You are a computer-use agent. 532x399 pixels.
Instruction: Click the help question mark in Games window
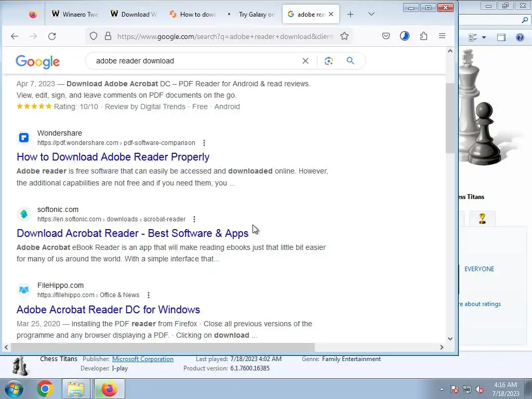click(520, 37)
